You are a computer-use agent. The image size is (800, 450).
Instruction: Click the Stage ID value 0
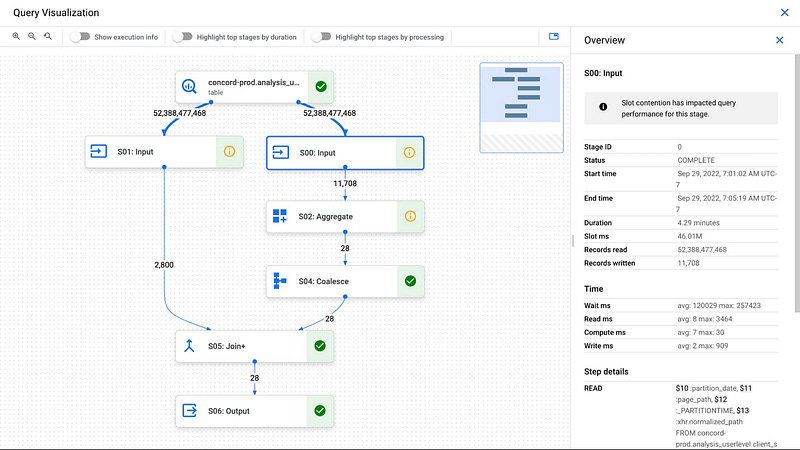coord(680,147)
